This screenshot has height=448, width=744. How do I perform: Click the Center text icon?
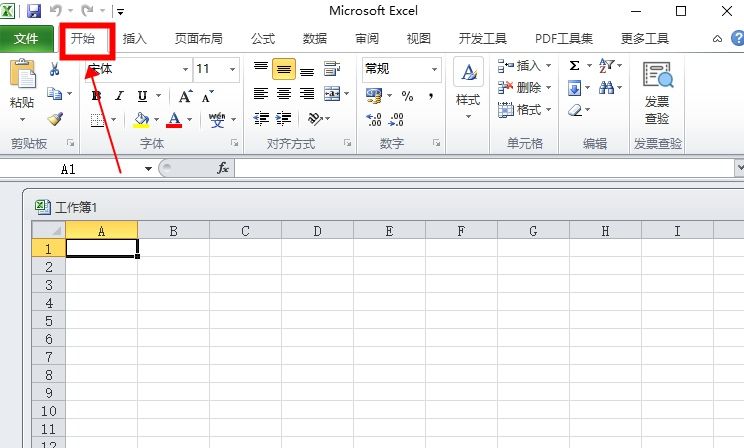[284, 93]
